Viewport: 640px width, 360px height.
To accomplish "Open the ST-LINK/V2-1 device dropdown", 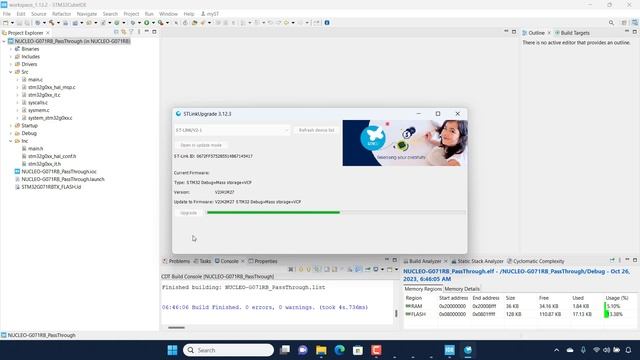I will point(232,130).
